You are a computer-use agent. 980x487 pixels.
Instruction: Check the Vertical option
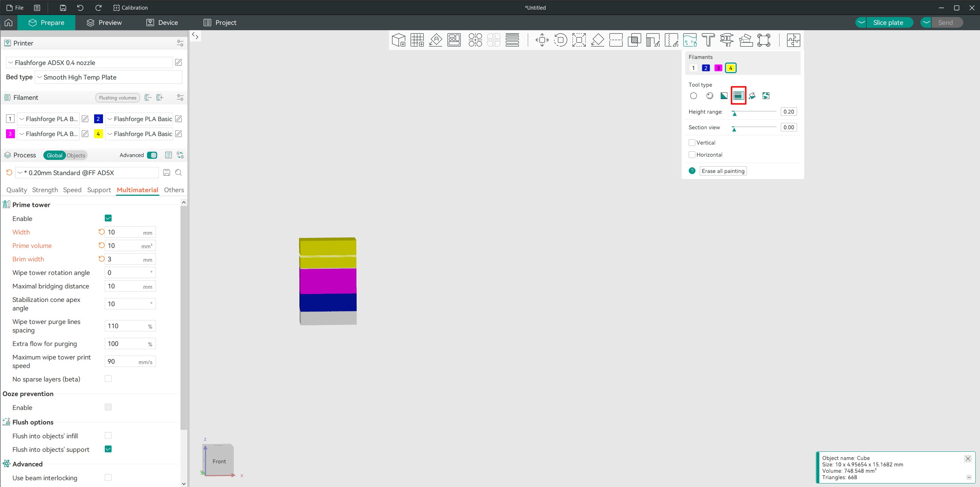coord(692,143)
